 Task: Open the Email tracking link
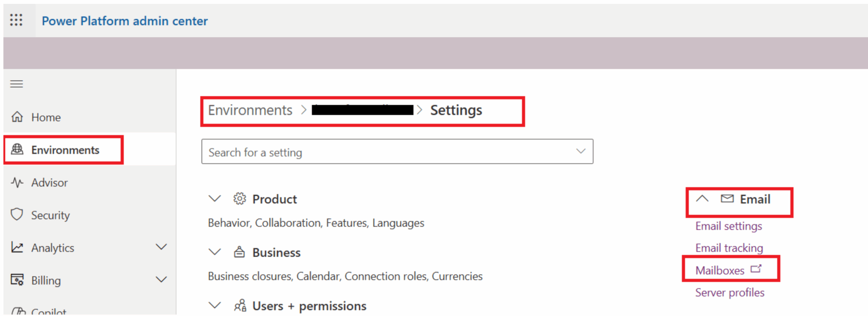[729, 248]
